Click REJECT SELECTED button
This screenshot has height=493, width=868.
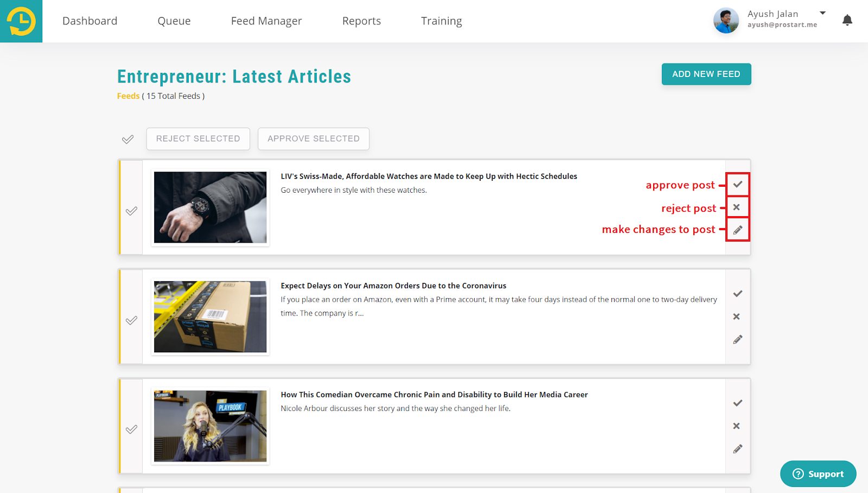coord(198,139)
